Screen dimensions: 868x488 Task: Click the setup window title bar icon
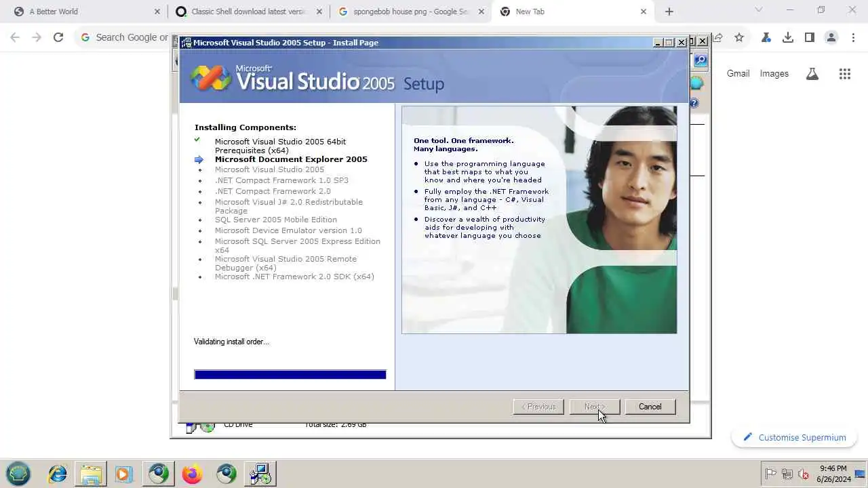point(186,42)
